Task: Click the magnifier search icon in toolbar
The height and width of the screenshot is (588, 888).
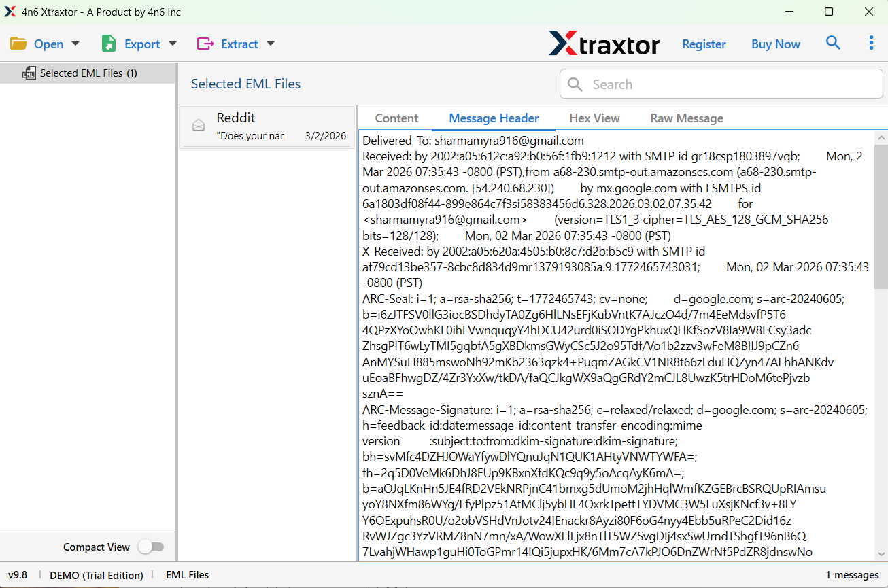Action: [833, 44]
